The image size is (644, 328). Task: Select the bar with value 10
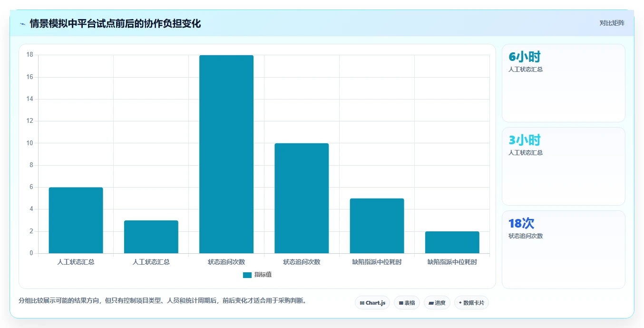[302, 198]
